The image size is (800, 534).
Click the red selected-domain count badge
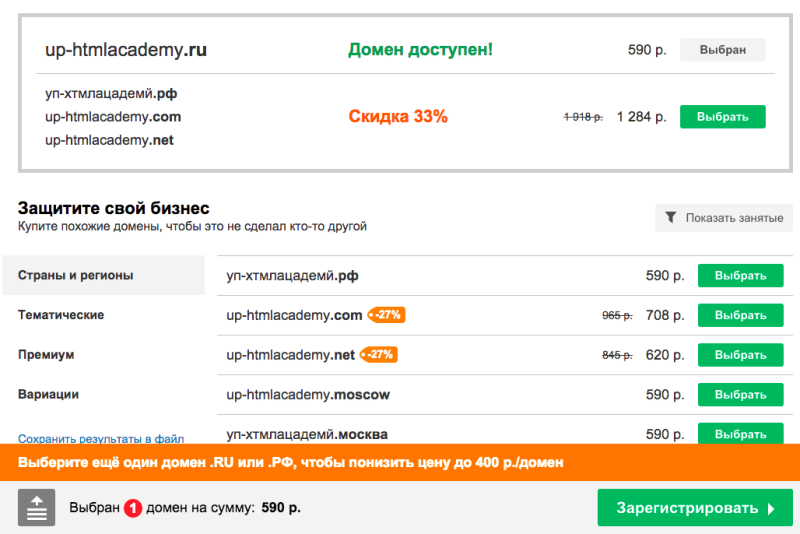tap(134, 508)
